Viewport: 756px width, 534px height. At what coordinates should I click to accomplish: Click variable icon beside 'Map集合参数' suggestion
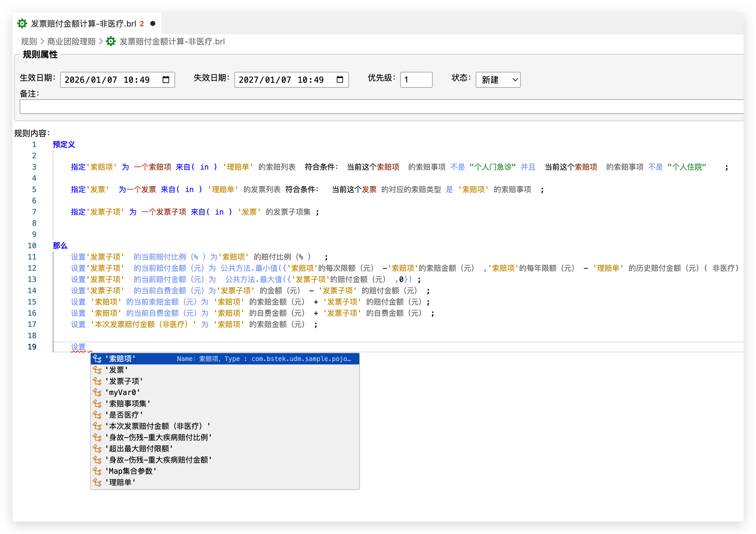pyautogui.click(x=97, y=471)
